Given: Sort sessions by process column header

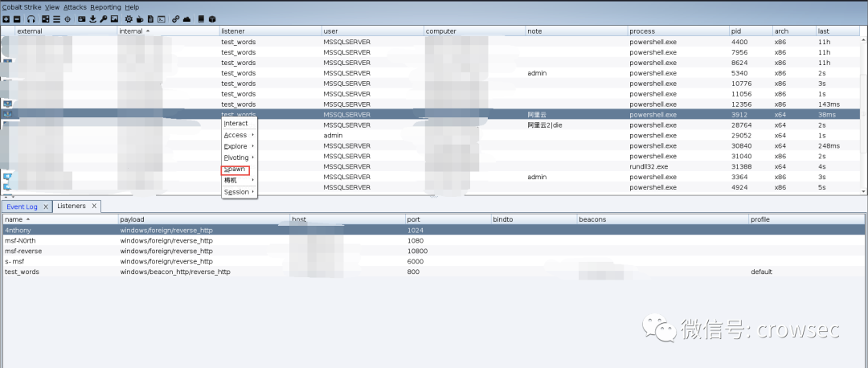Looking at the screenshot, I should click(678, 31).
